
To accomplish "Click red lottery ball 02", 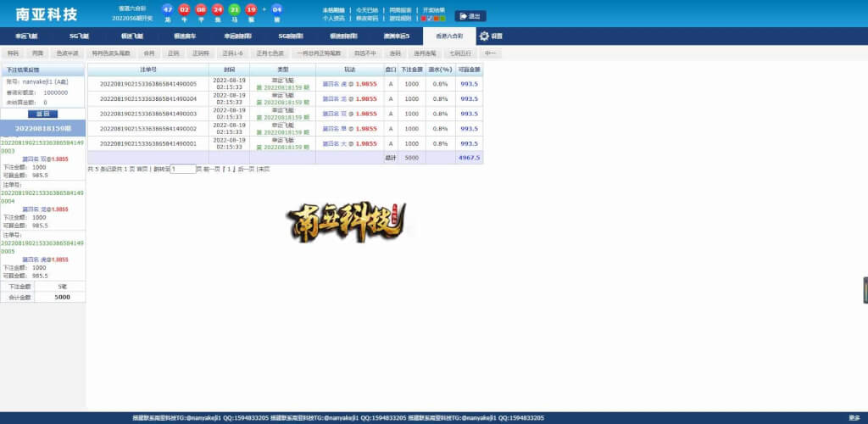I will click(x=184, y=9).
